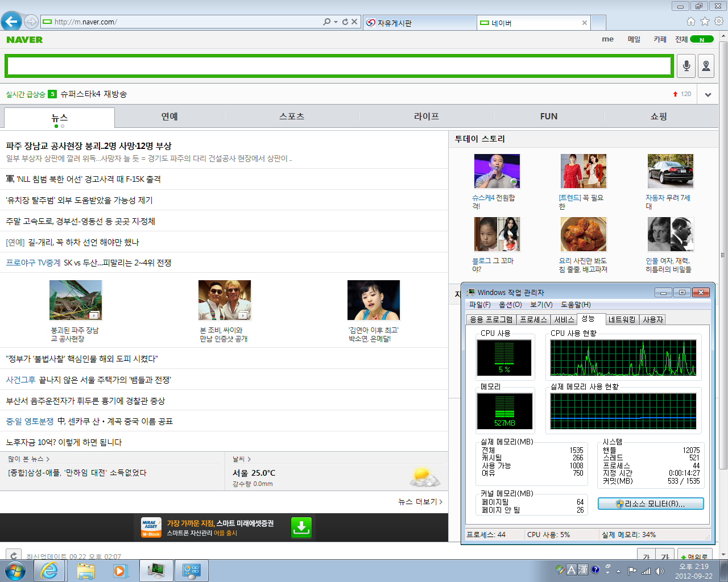The image size is (728, 582).
Task: Launch Windows Media Player from taskbar
Action: point(120,571)
